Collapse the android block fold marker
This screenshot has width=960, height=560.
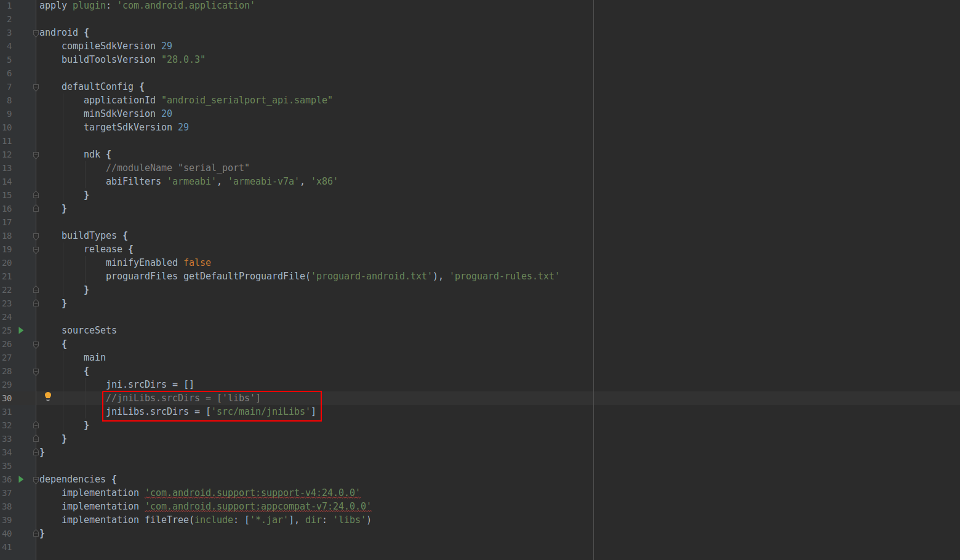(36, 33)
